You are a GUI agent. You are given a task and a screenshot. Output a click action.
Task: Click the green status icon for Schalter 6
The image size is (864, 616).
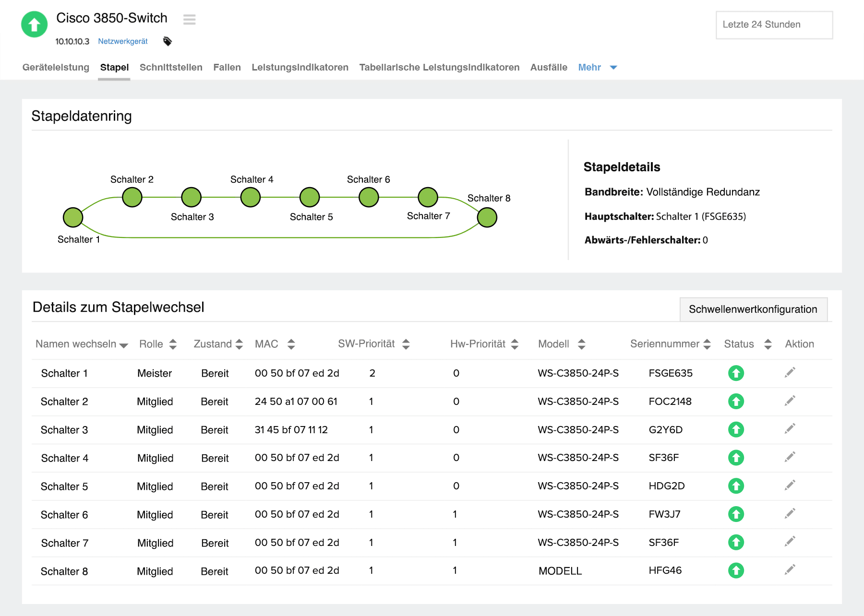pos(736,514)
